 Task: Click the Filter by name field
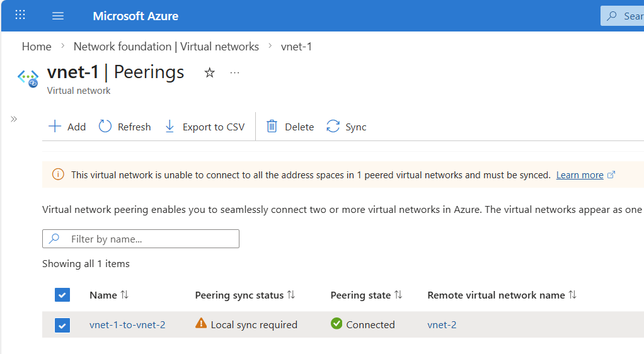coord(141,239)
